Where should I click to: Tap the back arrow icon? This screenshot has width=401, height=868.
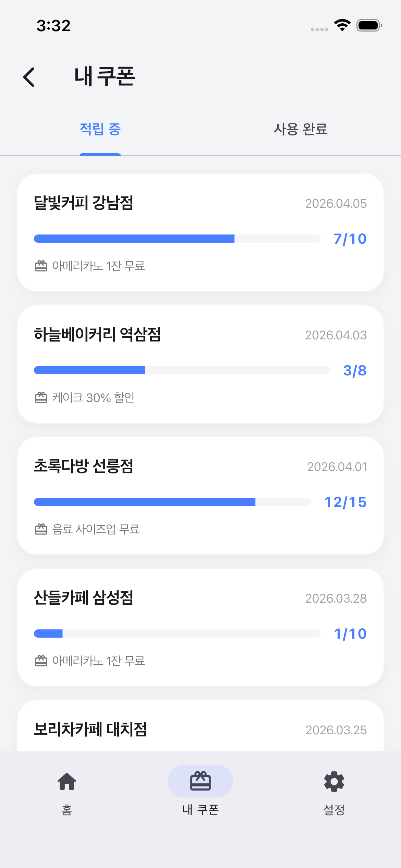point(29,77)
